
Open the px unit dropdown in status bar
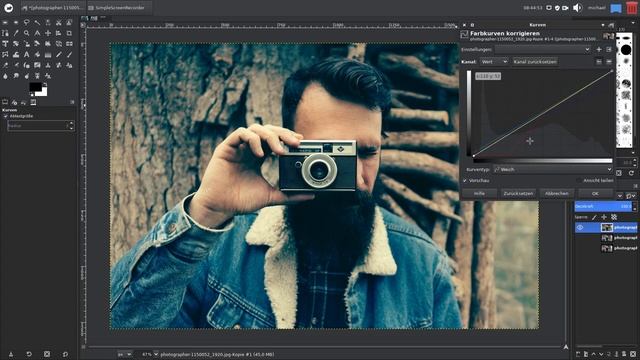(x=125, y=354)
